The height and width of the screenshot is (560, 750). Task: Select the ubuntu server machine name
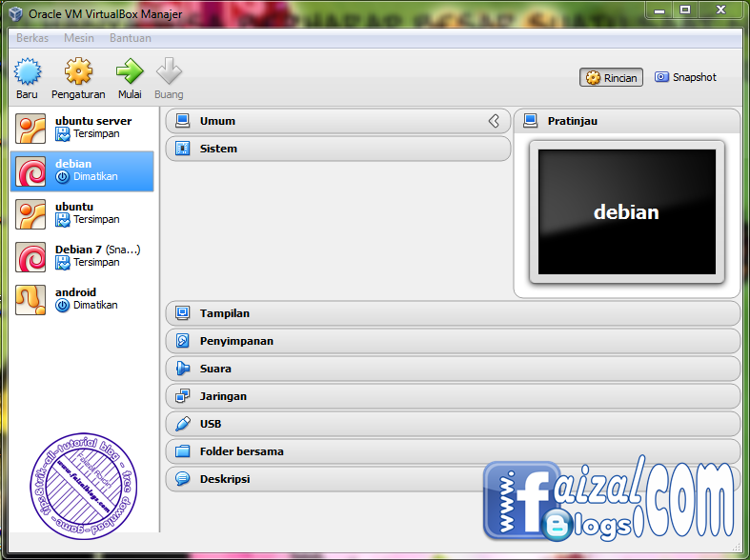(93, 121)
